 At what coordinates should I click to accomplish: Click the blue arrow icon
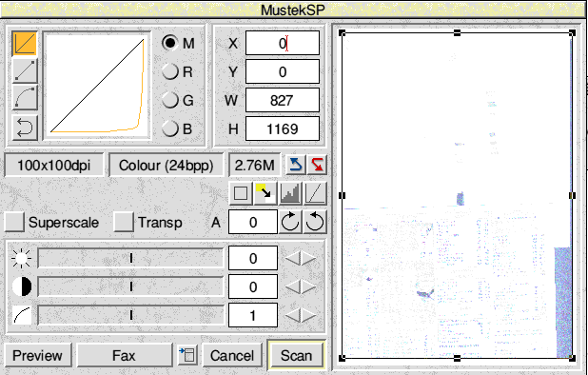(x=296, y=165)
